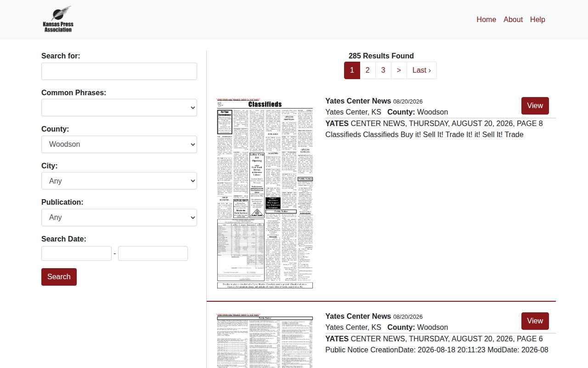Open the Public Notice page thumbnail

(265, 340)
